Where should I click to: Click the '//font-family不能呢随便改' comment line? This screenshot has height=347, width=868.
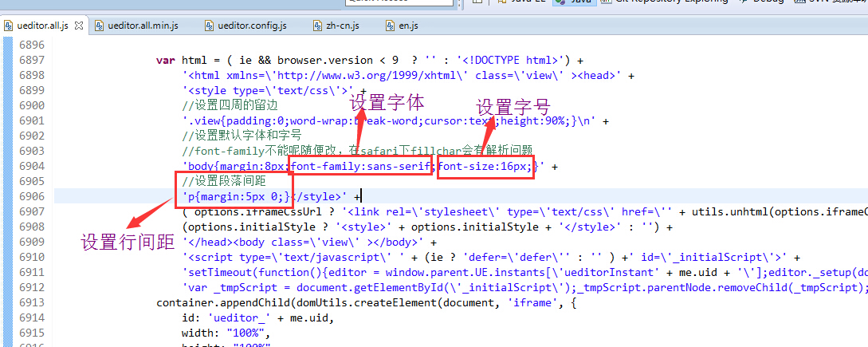pyautogui.click(x=357, y=151)
